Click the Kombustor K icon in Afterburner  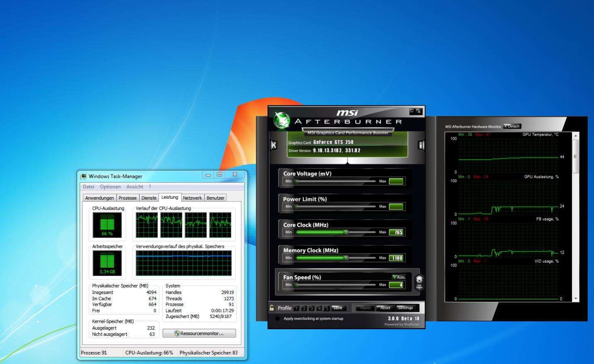coord(274,145)
